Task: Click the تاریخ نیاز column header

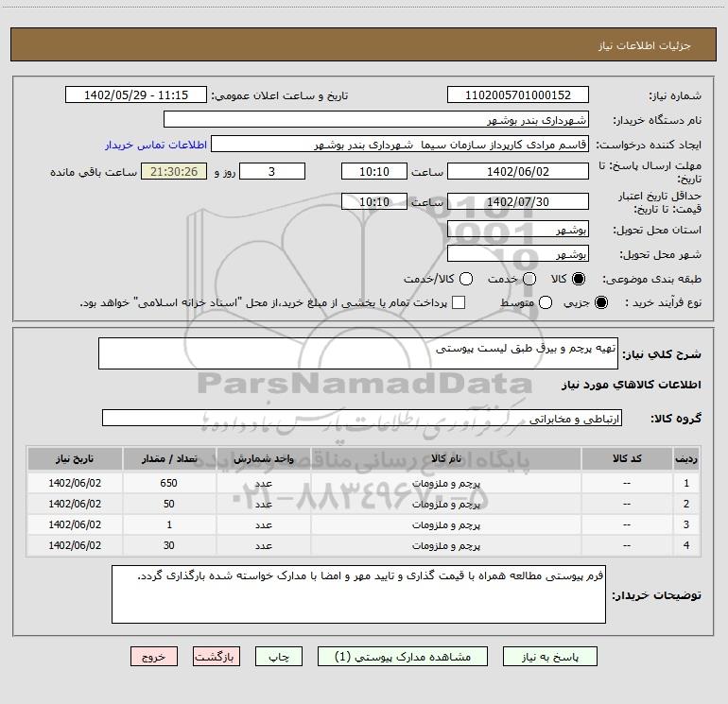Action: coord(75,458)
